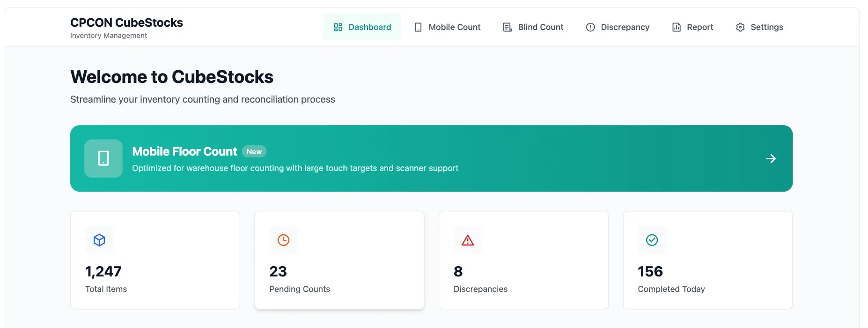The width and height of the screenshot is (868, 328).
Task: Click the Dashboard grid icon in navbar
Action: coord(338,27)
